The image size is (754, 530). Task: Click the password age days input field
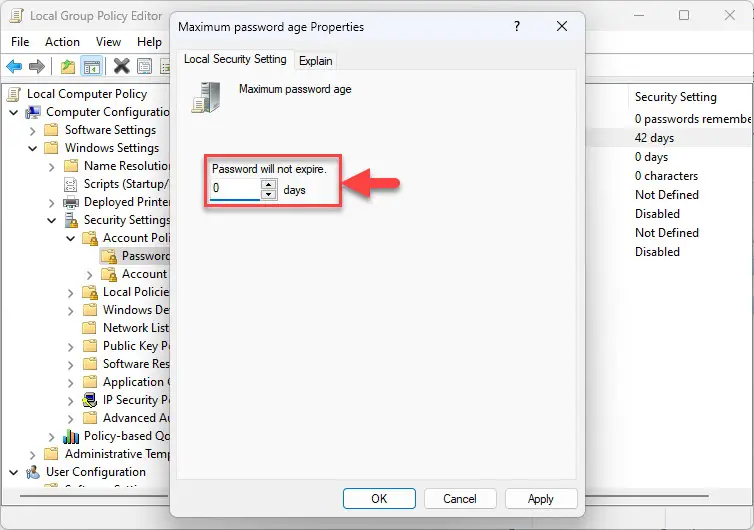tap(235, 189)
